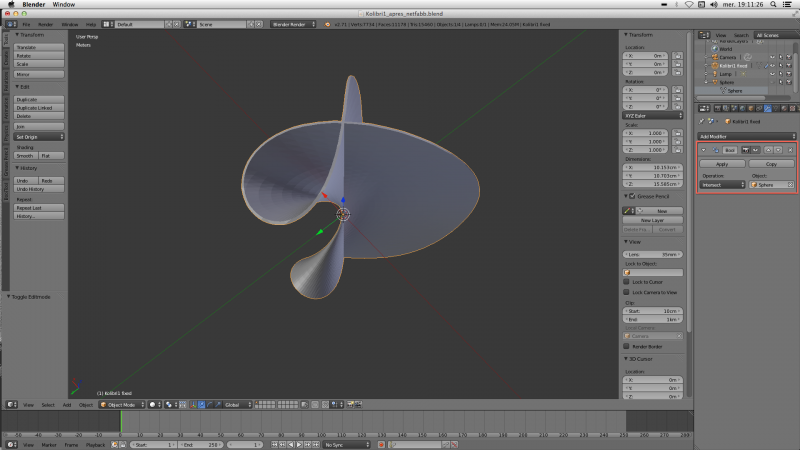Image resolution: width=800 pixels, height=450 pixels.
Task: Move the Boolean modifier up
Action: (x=768, y=150)
